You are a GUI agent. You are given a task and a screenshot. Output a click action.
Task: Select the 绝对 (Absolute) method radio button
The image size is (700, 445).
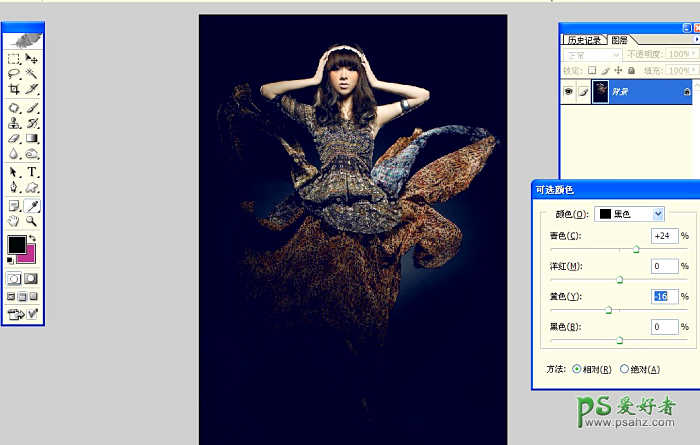625,369
